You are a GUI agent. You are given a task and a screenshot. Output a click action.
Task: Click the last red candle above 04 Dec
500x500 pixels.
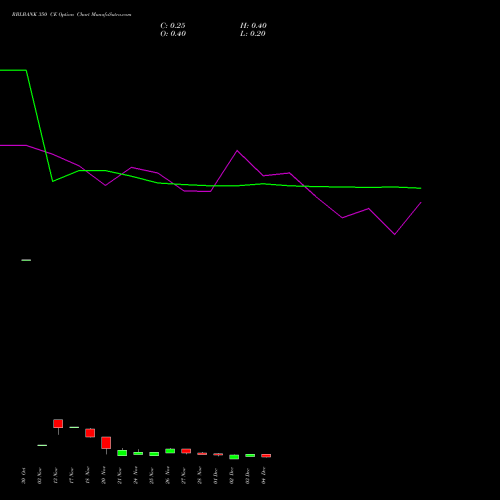click(266, 455)
